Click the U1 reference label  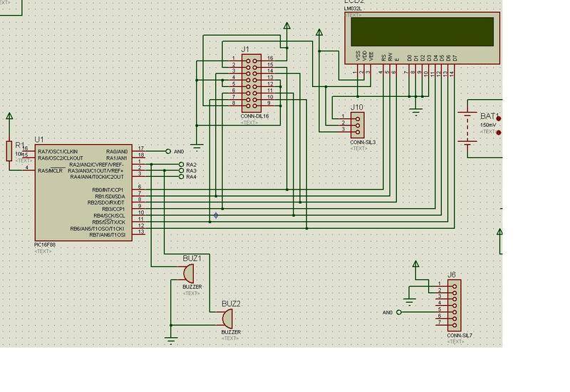[x=39, y=140]
